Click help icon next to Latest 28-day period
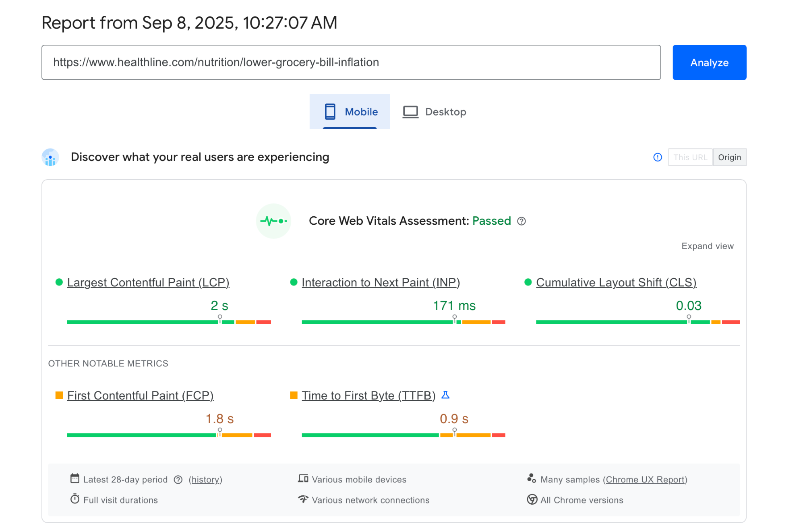 point(178,480)
